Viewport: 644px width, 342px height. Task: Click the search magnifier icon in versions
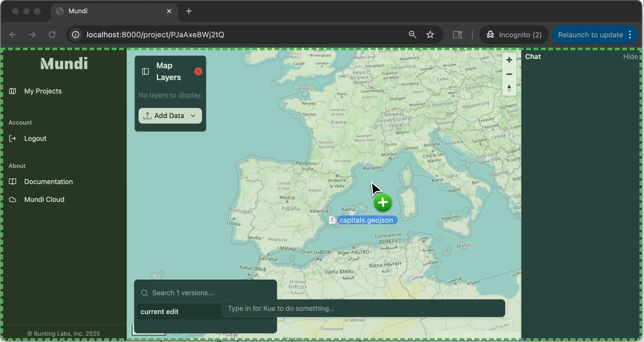[x=145, y=293]
